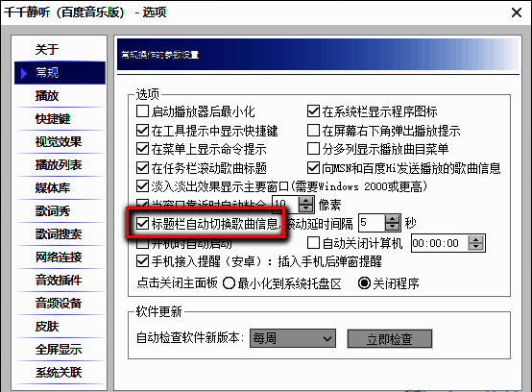Toggle 在任务栏滚动歌曲标题 checkbox
This screenshot has width=532, height=392.
[x=142, y=168]
